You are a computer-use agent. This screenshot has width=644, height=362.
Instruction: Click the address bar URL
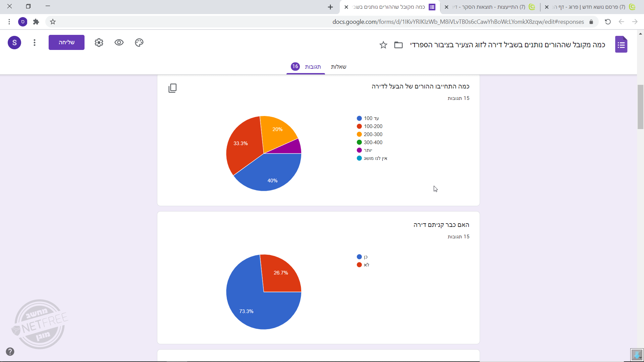[458, 22]
